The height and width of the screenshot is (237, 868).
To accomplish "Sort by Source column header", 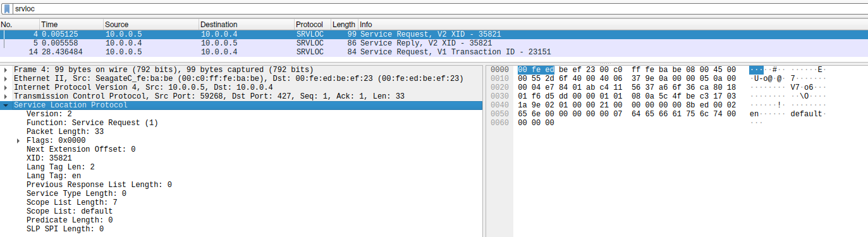I will coord(150,25).
